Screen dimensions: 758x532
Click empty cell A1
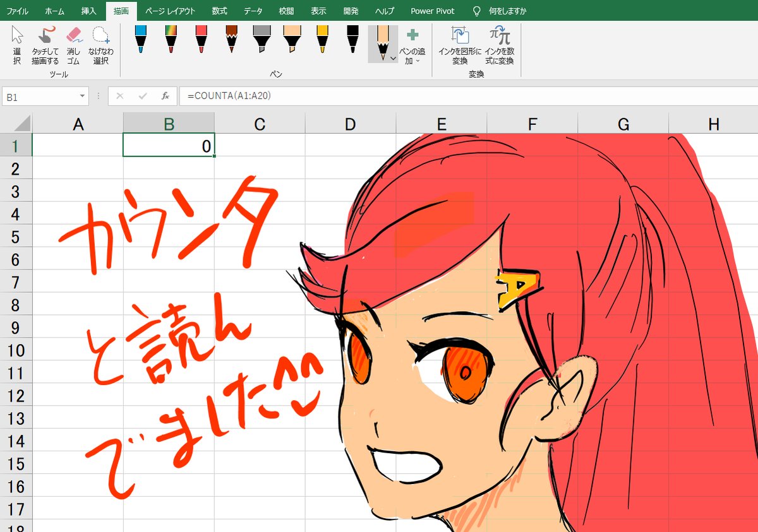78,145
